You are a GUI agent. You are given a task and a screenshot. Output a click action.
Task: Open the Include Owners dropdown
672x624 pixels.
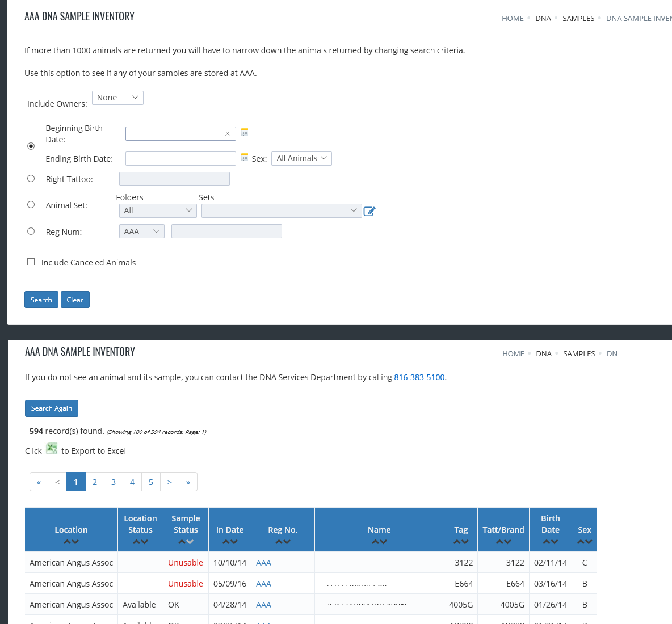tap(117, 98)
